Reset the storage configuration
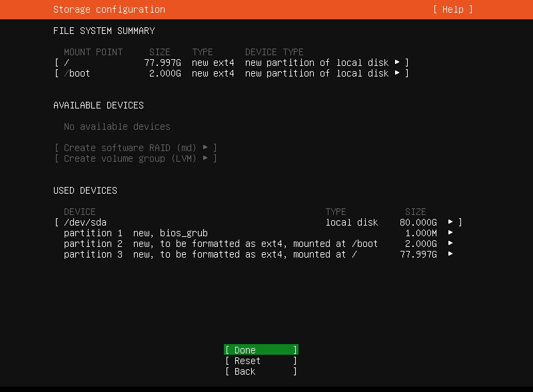 [x=261, y=361]
